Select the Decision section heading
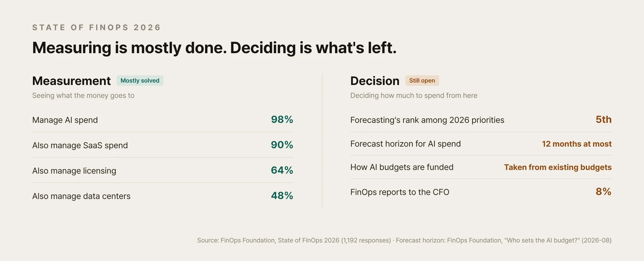 pos(375,81)
